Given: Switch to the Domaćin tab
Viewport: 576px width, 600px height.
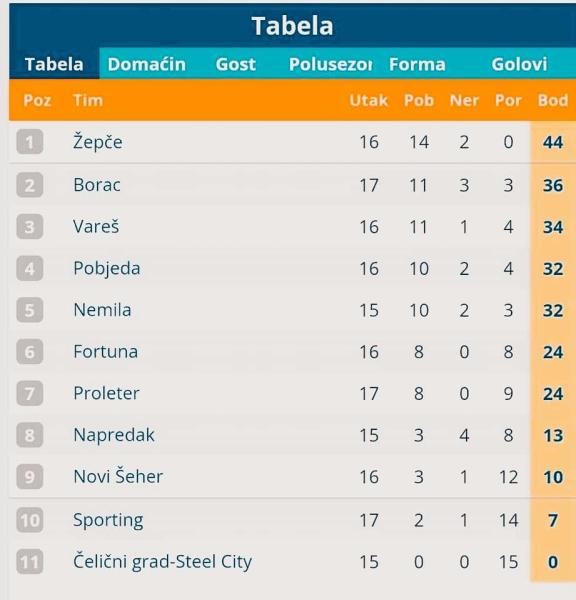Looking at the screenshot, I should click(x=147, y=64).
